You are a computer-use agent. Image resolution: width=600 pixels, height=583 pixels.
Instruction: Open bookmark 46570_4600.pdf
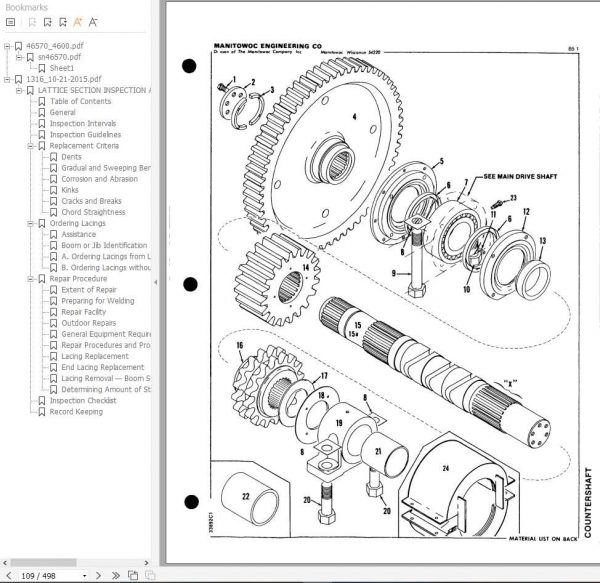coord(54,46)
